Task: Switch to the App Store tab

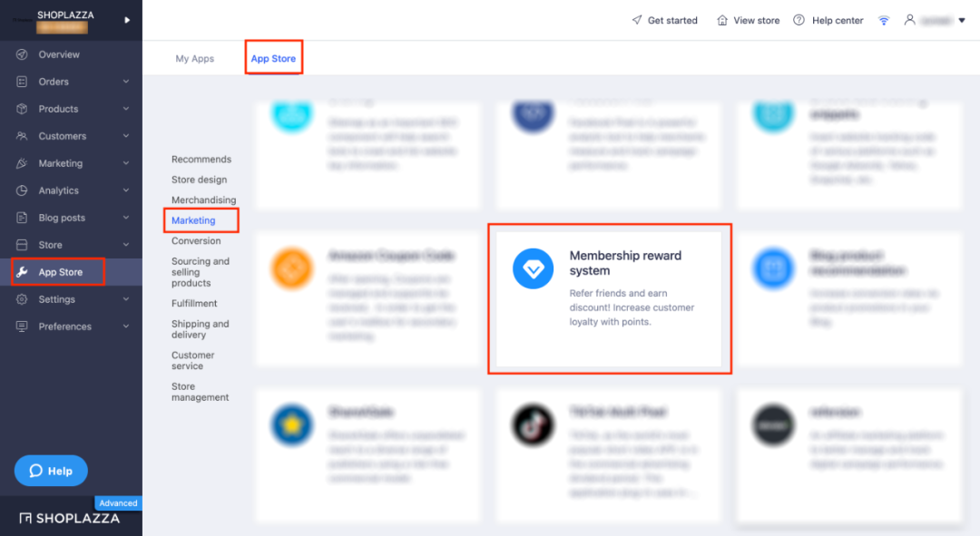Action: point(273,58)
